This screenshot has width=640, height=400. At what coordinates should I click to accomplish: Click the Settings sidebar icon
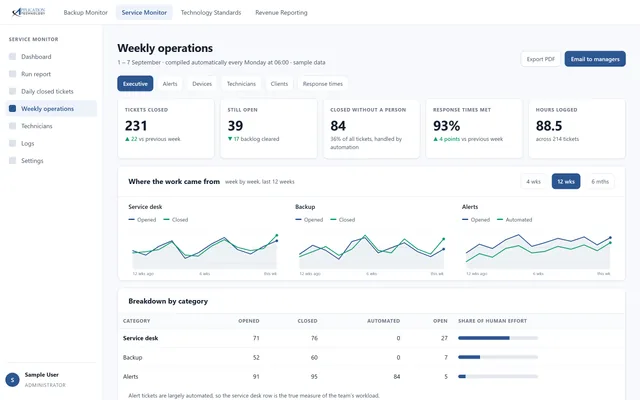click(x=13, y=161)
